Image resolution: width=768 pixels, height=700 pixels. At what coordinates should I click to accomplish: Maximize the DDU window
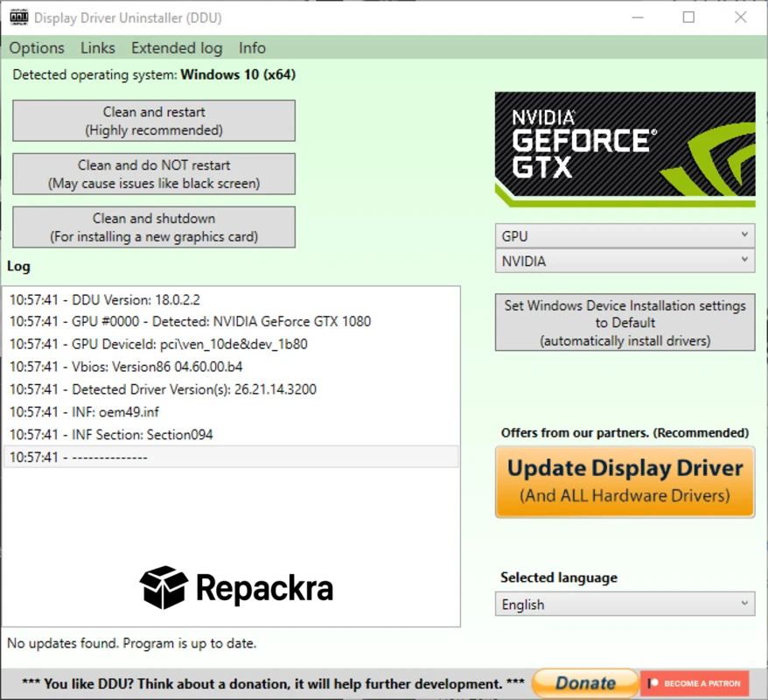tap(688, 17)
